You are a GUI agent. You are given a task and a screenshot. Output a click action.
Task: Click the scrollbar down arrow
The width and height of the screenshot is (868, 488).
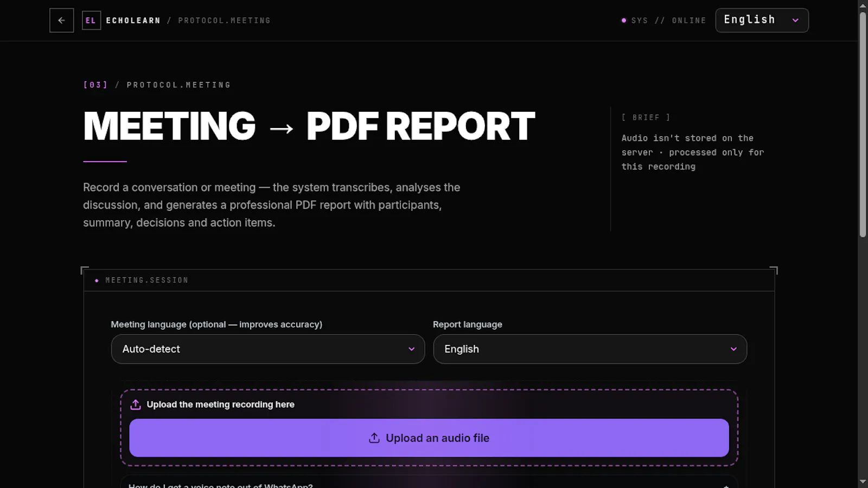click(863, 481)
